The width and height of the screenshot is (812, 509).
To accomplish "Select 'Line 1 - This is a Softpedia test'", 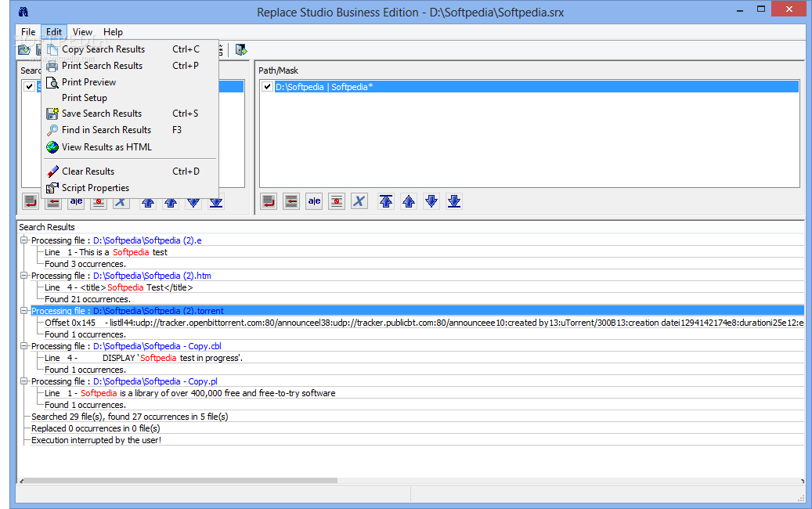I will click(x=106, y=252).
